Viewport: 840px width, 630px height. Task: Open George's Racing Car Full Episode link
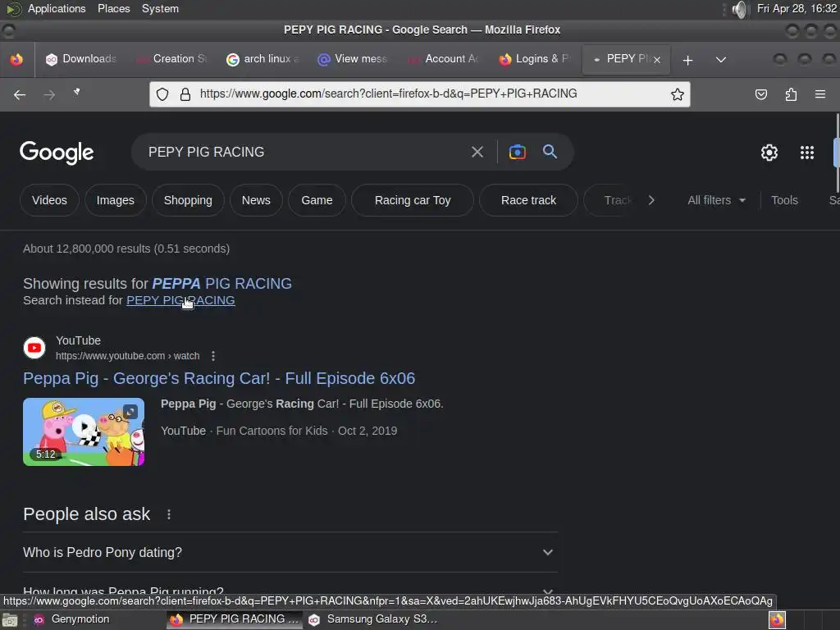219,378
